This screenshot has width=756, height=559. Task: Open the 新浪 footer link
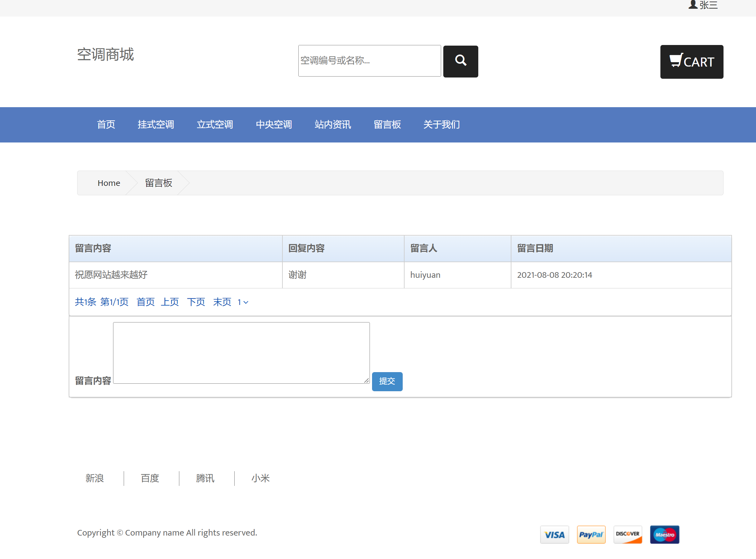[x=95, y=478]
